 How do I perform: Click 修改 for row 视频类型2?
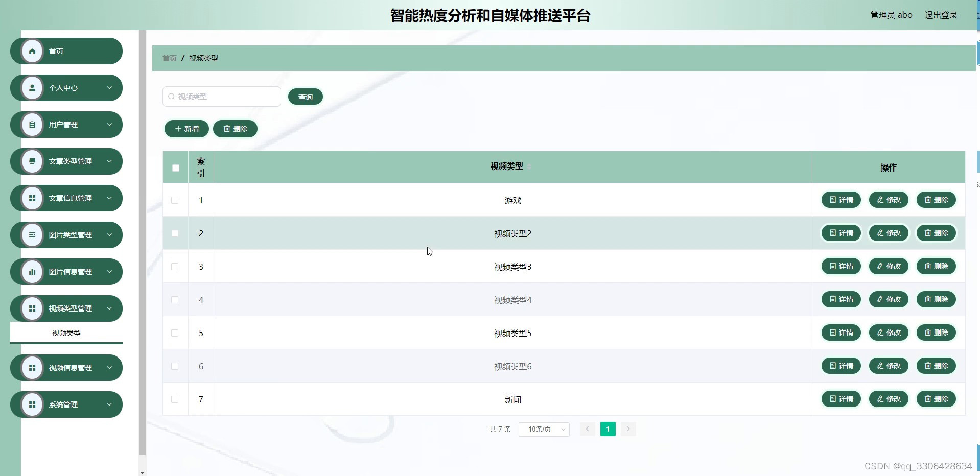[889, 233]
